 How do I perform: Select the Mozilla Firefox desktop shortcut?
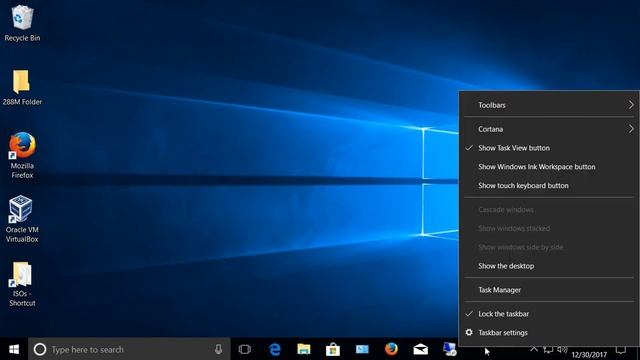pyautogui.click(x=22, y=155)
